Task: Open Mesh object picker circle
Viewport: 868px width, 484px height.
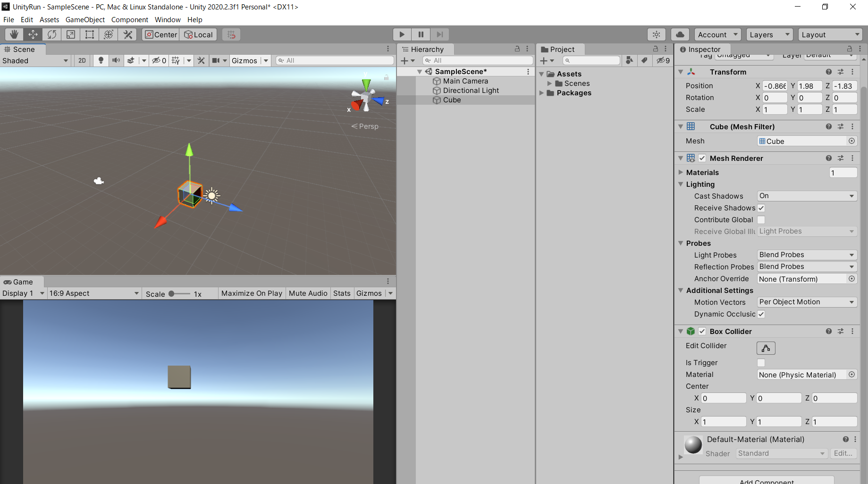Action: pos(852,141)
